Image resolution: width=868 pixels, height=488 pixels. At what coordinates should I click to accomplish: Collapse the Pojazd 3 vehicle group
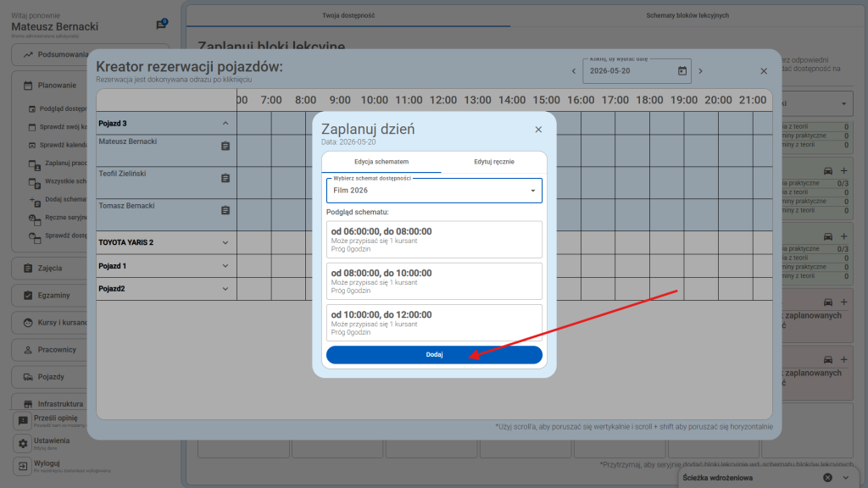coord(225,124)
